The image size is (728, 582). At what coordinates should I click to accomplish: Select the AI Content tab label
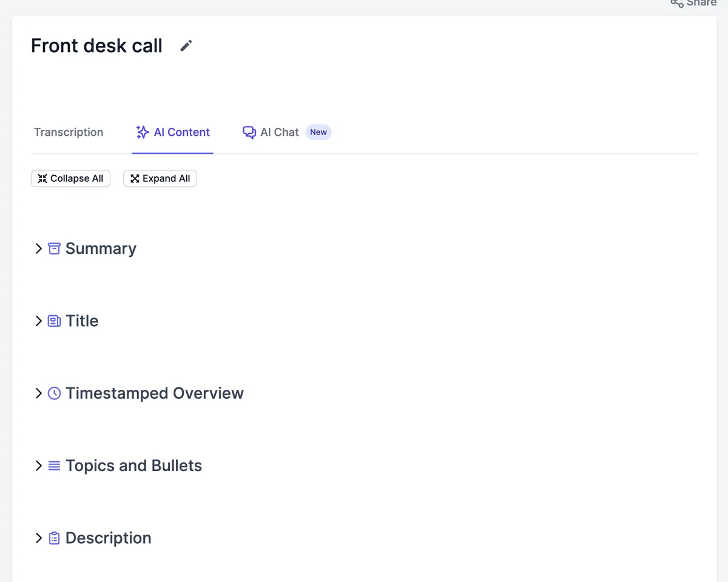182,132
